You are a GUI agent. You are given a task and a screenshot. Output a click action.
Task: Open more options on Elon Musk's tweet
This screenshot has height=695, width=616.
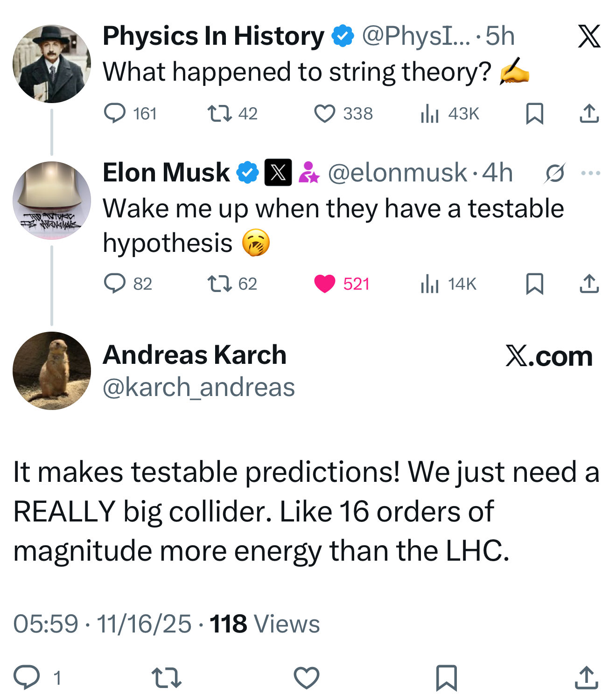click(591, 173)
